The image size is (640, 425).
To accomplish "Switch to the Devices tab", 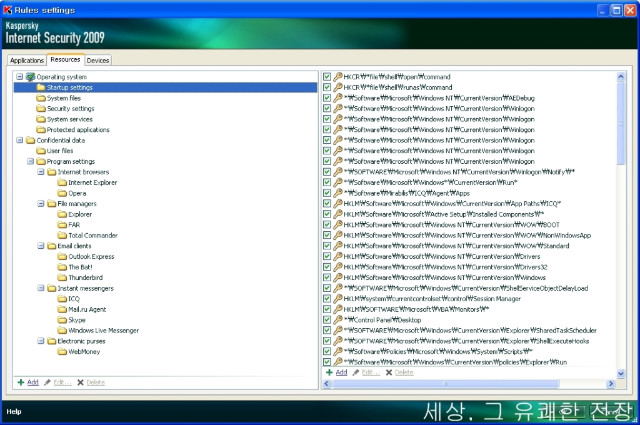I will point(98,60).
